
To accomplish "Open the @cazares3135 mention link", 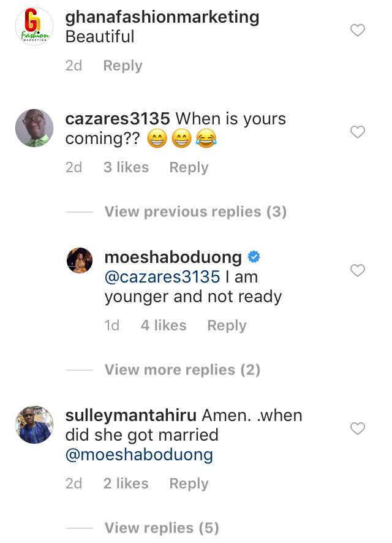I will pos(162,277).
